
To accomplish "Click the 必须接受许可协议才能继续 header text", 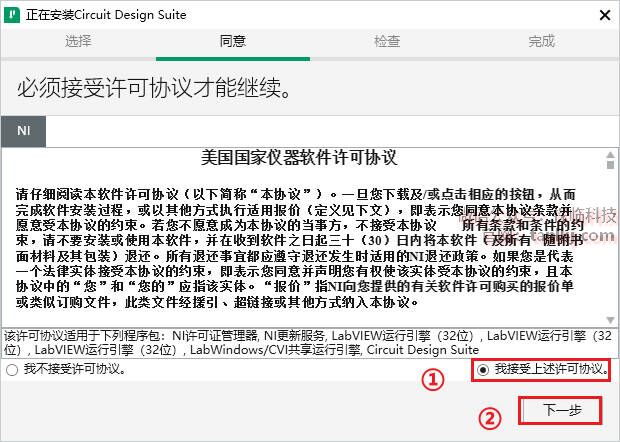I will (155, 87).
